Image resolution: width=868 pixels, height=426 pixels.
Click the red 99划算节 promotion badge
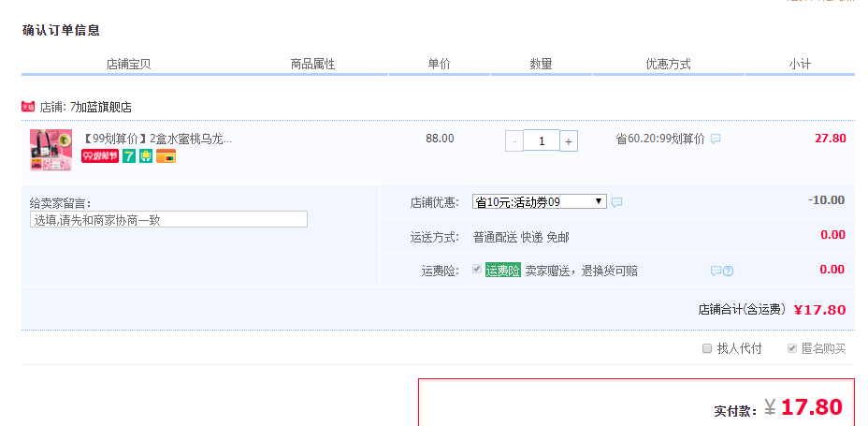click(x=100, y=156)
